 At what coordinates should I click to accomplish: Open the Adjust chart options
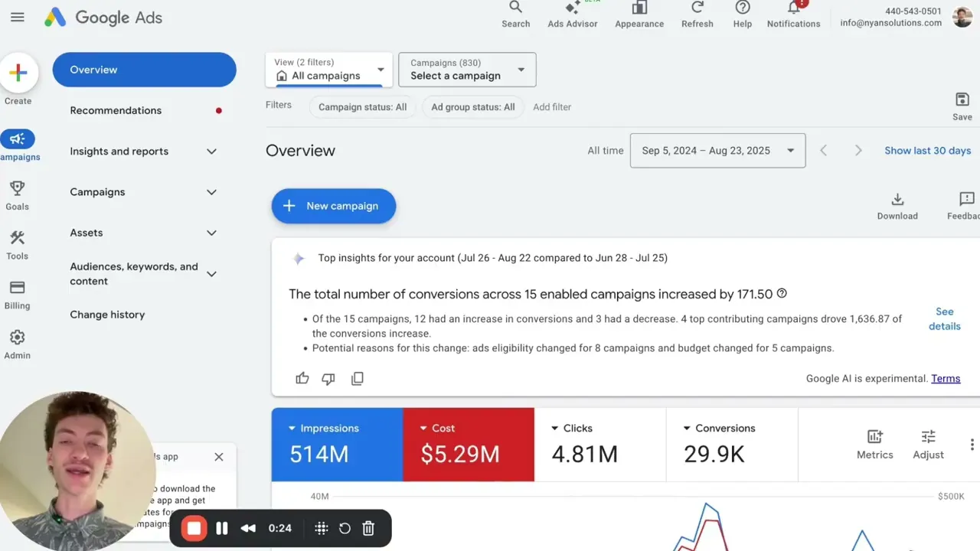(x=929, y=444)
